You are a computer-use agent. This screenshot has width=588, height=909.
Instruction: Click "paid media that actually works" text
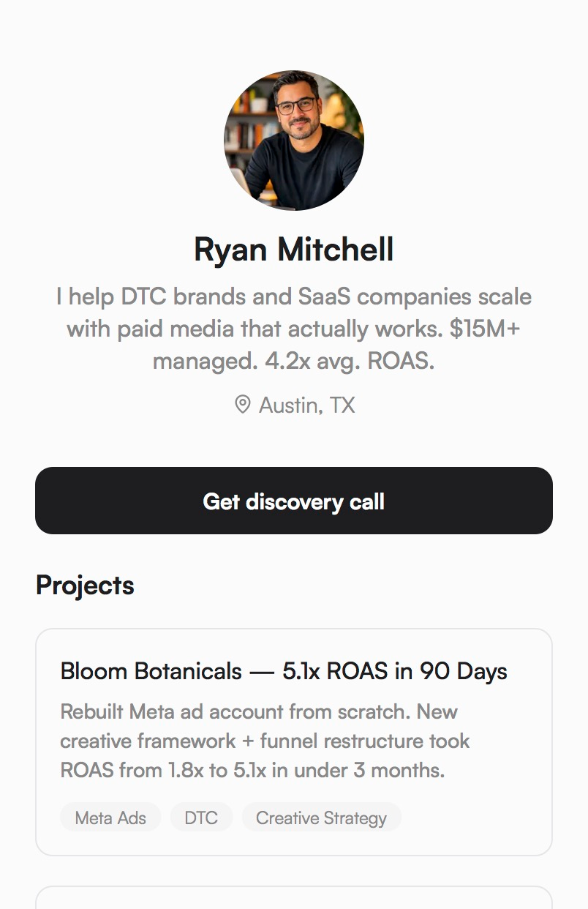click(306, 329)
